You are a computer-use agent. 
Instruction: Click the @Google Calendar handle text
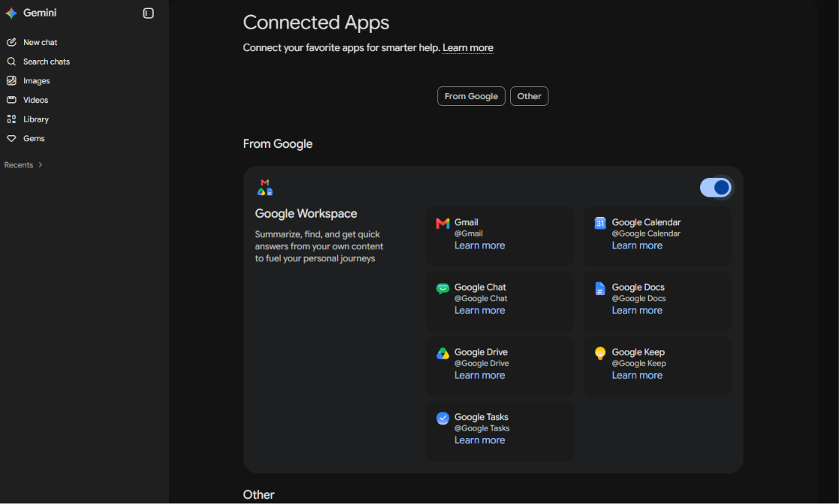[646, 234]
